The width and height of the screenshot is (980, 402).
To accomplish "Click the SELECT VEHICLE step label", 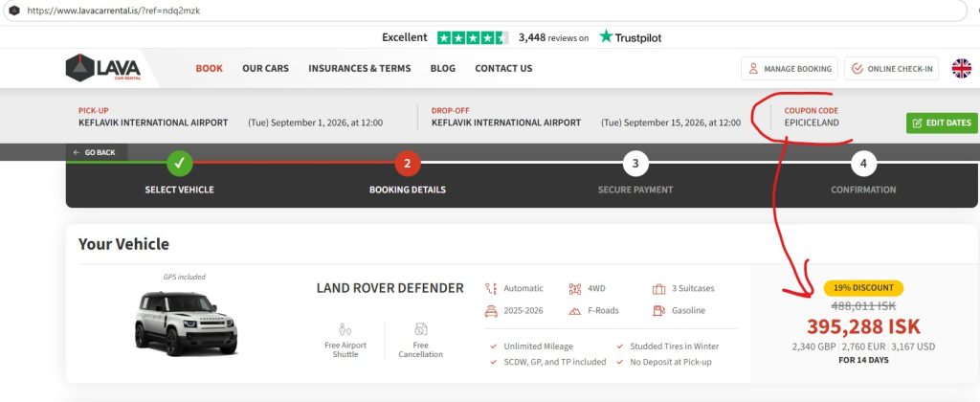I will (x=179, y=190).
